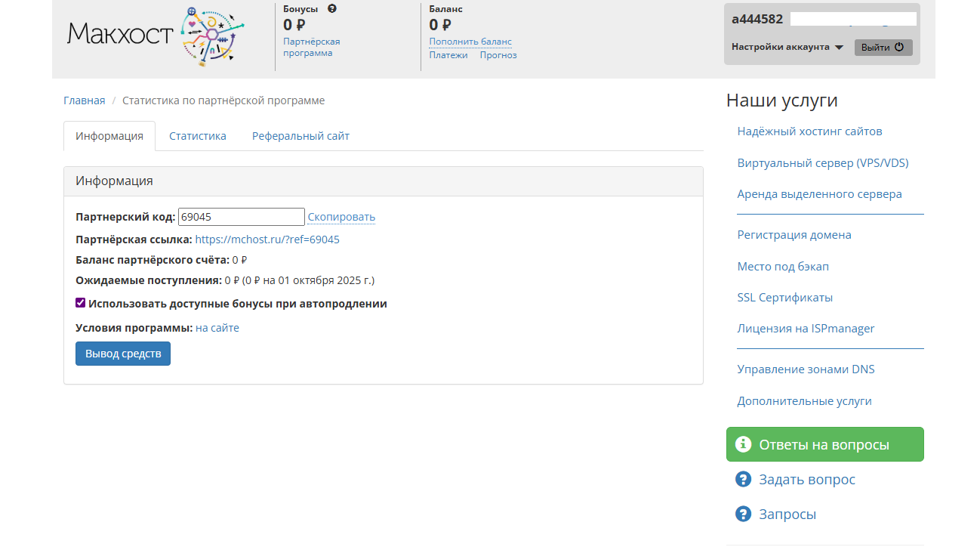Image resolution: width=980 pixels, height=547 pixels.
Task: Select the Информация tab
Action: pyautogui.click(x=109, y=136)
